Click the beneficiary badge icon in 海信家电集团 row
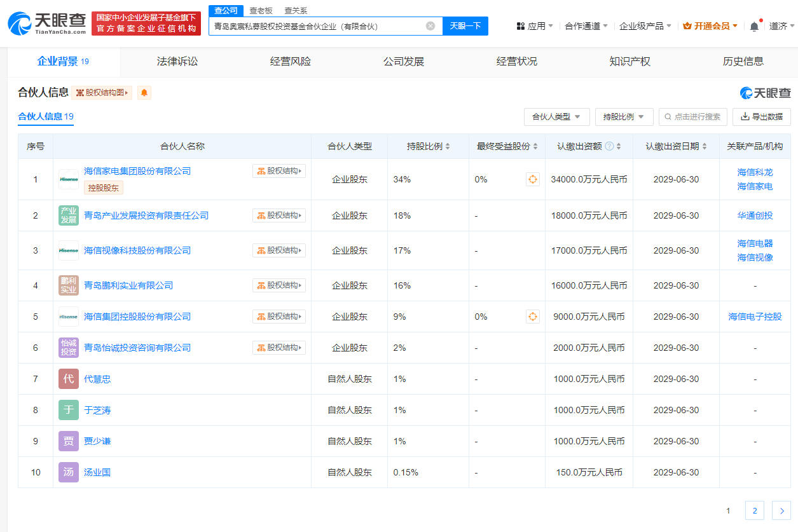The image size is (798, 532). pyautogui.click(x=533, y=179)
